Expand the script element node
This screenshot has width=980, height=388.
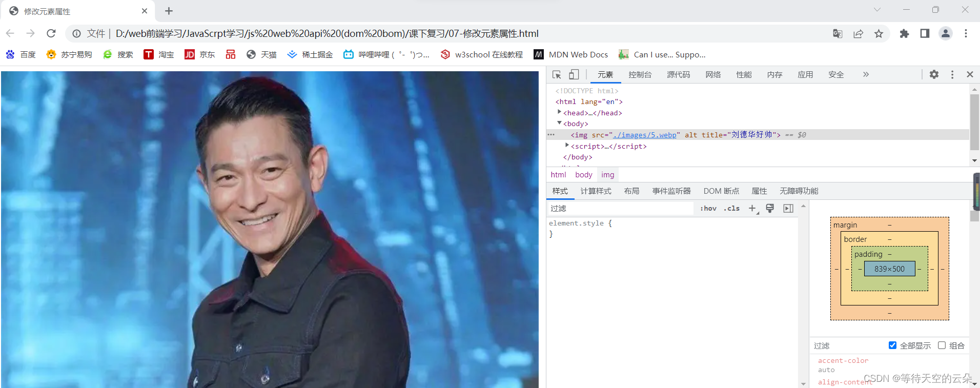click(x=567, y=146)
